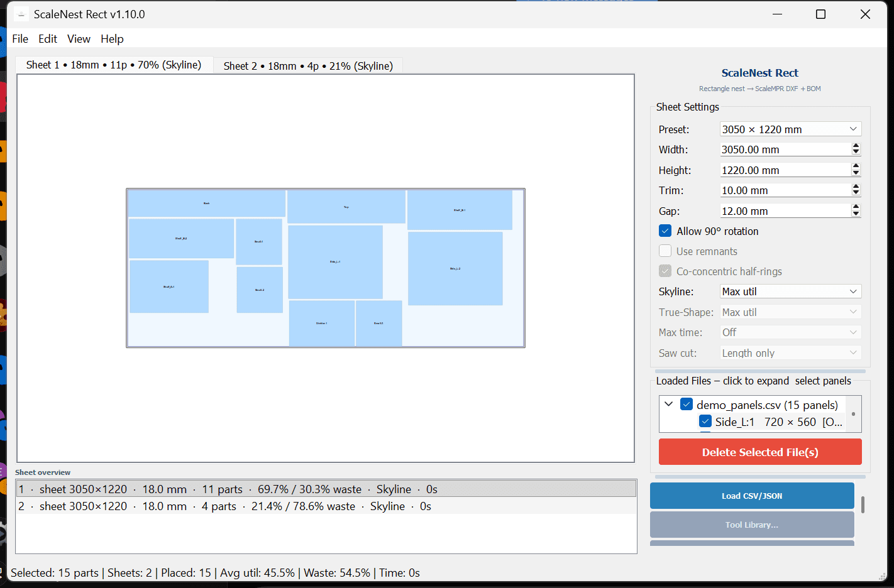
Task: Increase Gap with its up arrow
Action: tap(856, 207)
